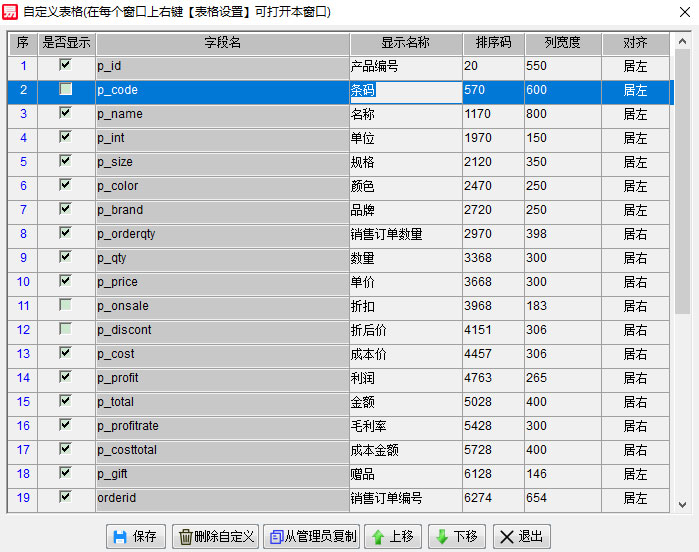This screenshot has width=699, height=552.
Task: Click the 排序码 column header
Action: [493, 43]
